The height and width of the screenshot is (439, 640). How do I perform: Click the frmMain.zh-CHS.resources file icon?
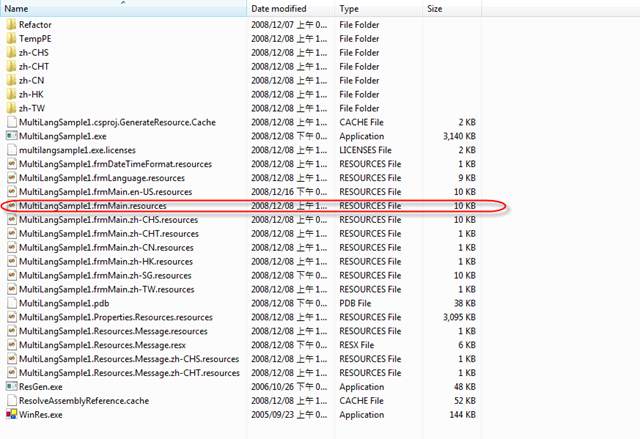(x=12, y=220)
